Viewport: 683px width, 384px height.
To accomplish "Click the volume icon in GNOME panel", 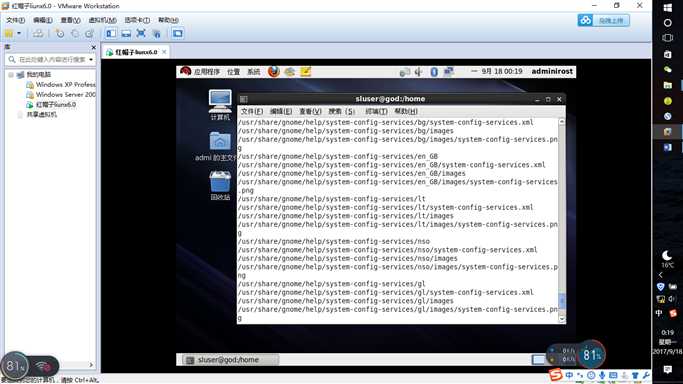I will (x=418, y=72).
